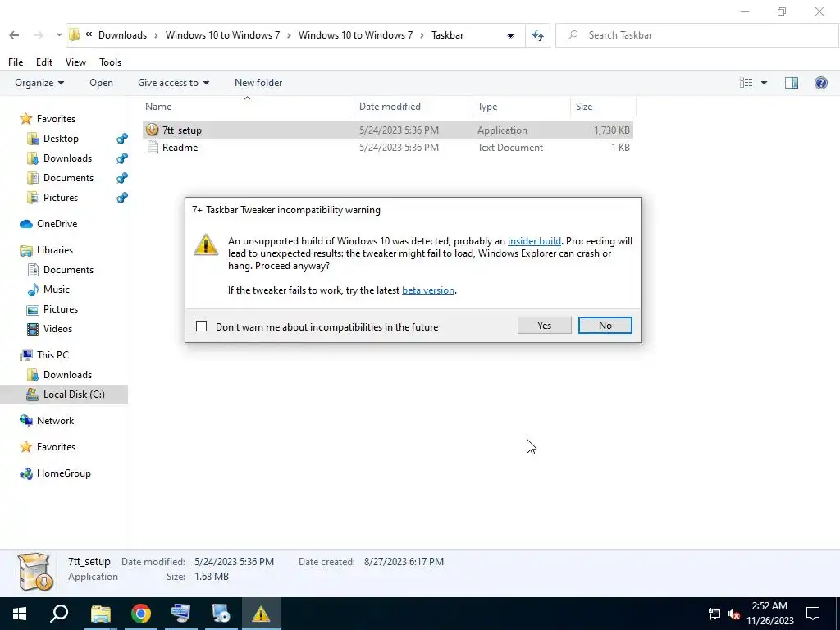Open the Tools menu
The width and height of the screenshot is (840, 630).
pyautogui.click(x=111, y=62)
